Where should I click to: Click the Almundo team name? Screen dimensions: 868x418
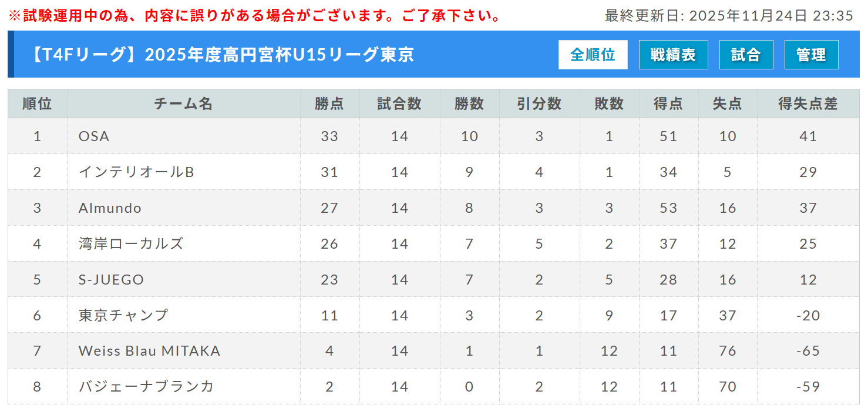point(110,208)
